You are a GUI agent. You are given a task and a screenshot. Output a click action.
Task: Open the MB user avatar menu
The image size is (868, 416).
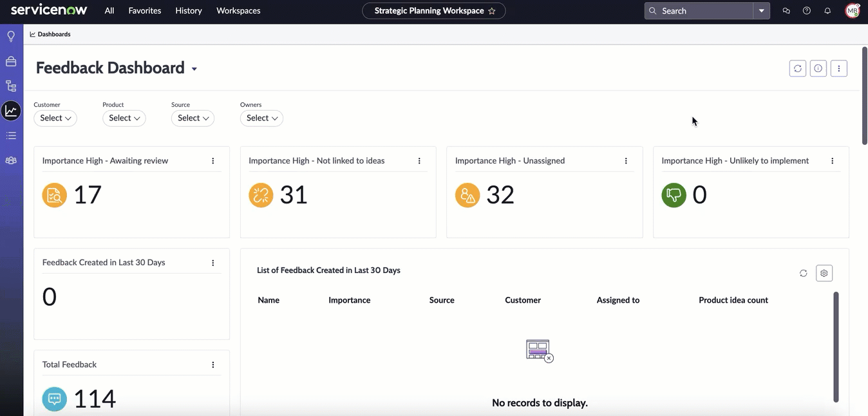tap(853, 10)
